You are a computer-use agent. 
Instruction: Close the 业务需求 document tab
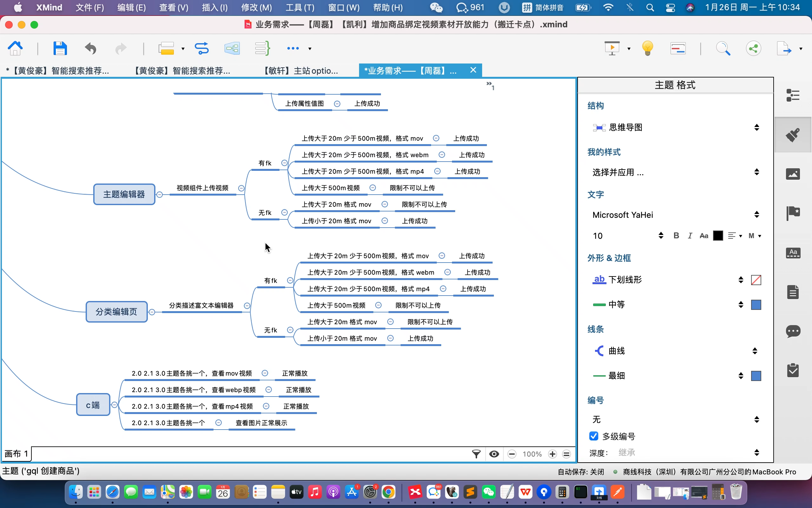point(473,70)
